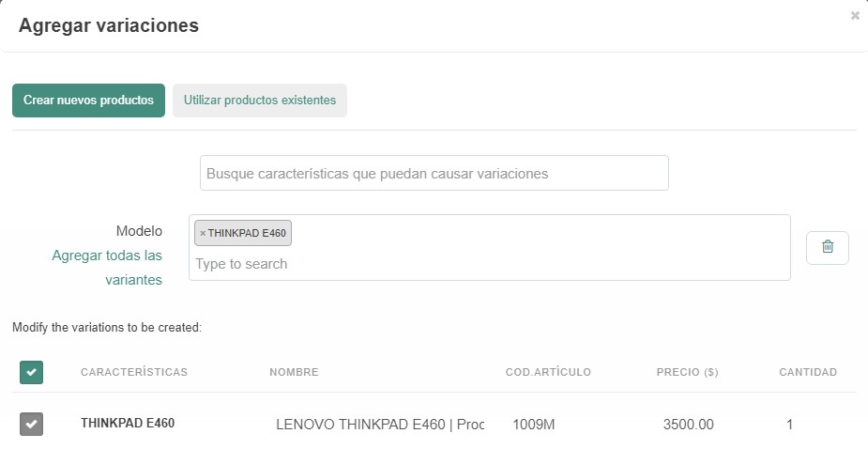The image size is (868, 449).
Task: Edit the LENOVO THINKPAD E460 name field
Action: [379, 425]
